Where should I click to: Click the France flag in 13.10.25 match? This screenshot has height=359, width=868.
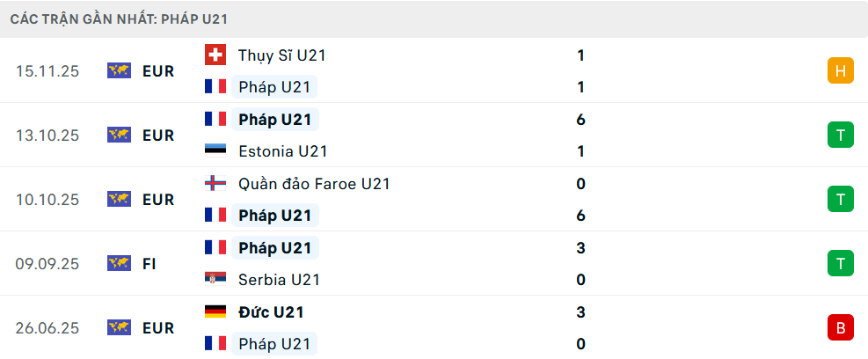pyautogui.click(x=215, y=120)
